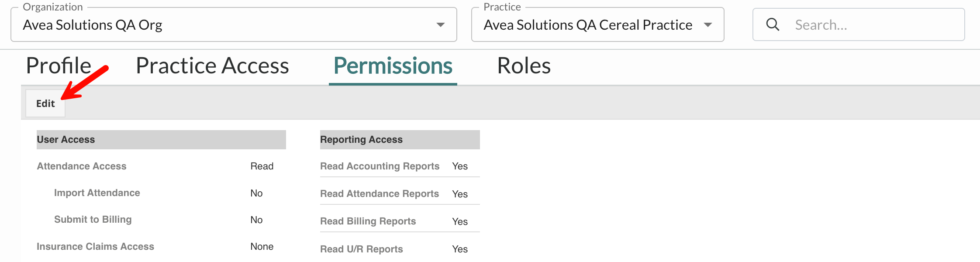Click the Insurance Claims Access label
The image size is (980, 262).
click(x=95, y=247)
